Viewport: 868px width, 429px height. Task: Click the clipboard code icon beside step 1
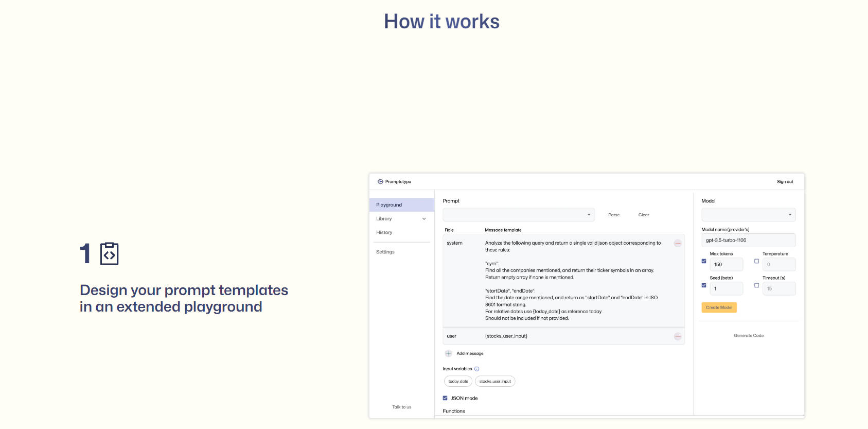click(x=109, y=253)
